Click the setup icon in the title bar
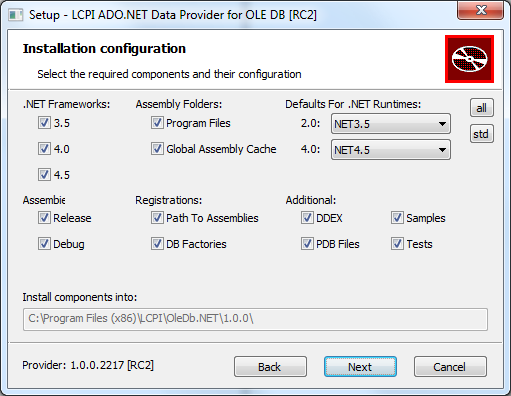The width and height of the screenshot is (511, 396). (x=15, y=15)
